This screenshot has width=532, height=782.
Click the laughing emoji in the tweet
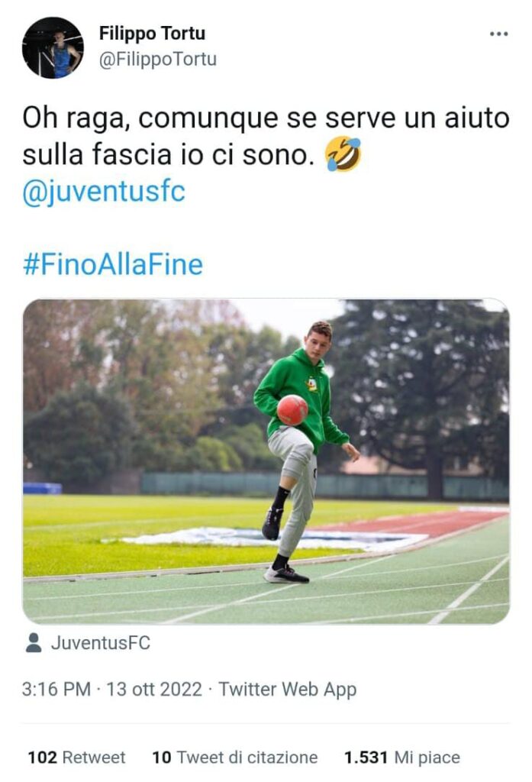(x=343, y=155)
